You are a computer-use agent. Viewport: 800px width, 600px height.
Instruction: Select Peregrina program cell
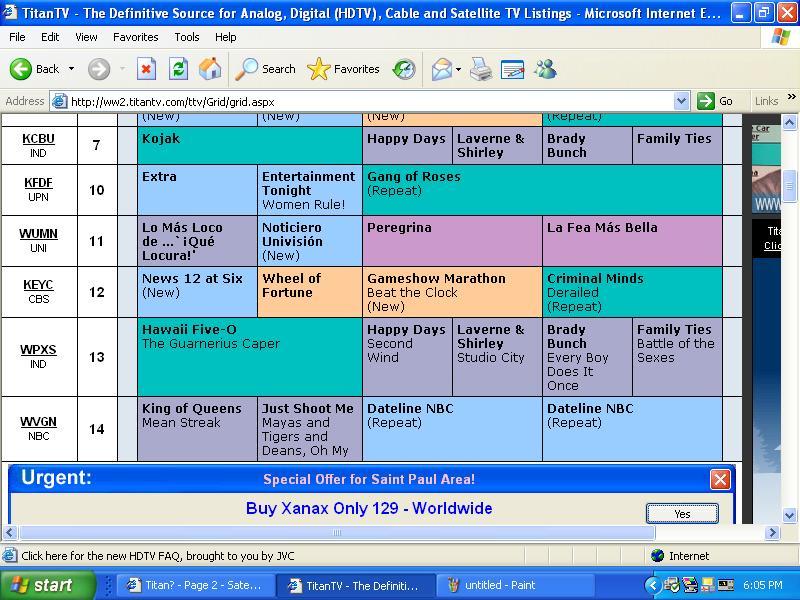click(452, 241)
